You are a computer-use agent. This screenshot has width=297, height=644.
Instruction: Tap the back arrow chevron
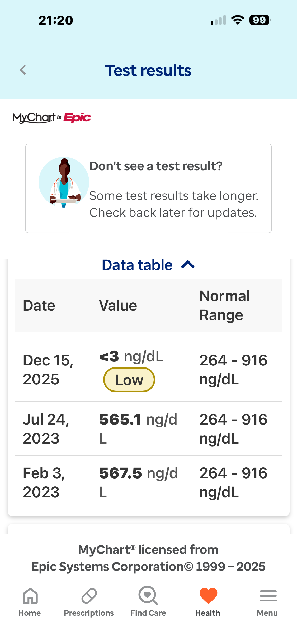tap(23, 70)
